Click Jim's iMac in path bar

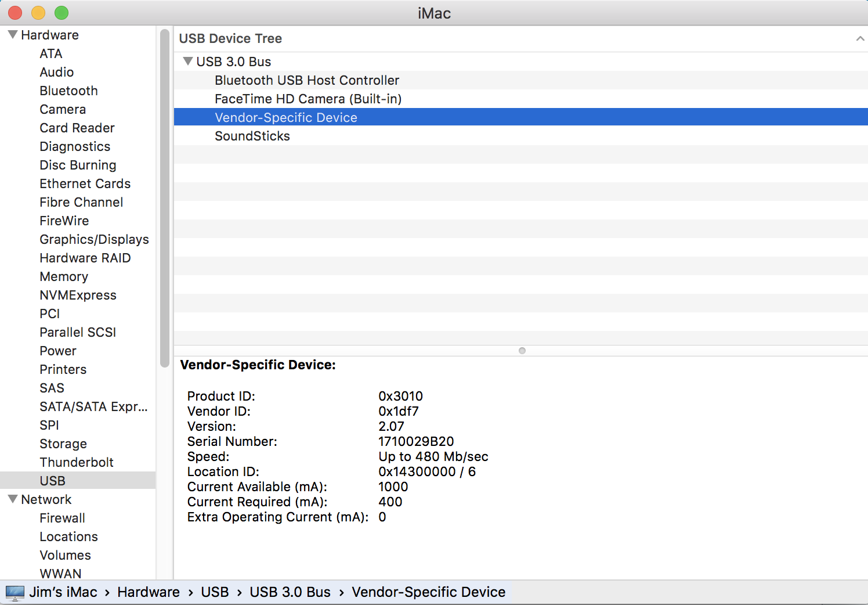click(63, 592)
